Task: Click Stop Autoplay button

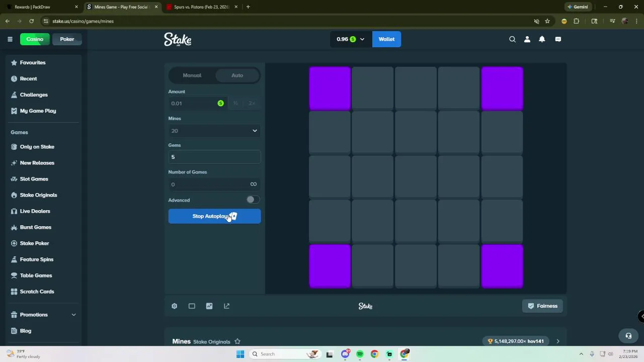Action: pyautogui.click(x=214, y=216)
